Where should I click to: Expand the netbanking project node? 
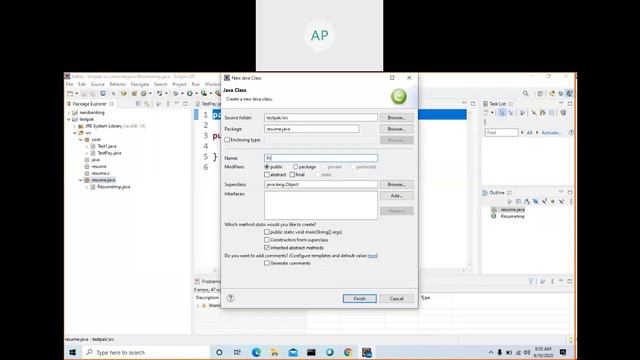coord(69,113)
